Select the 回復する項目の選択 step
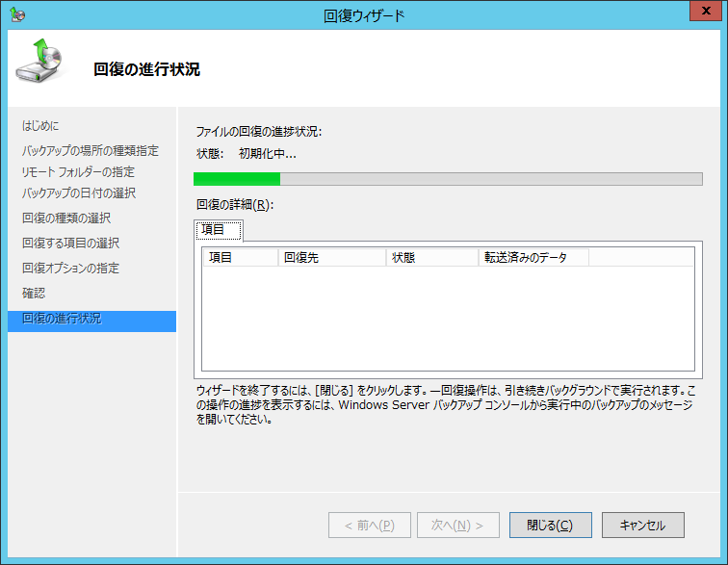Viewport: 728px width, 565px height. (x=70, y=243)
